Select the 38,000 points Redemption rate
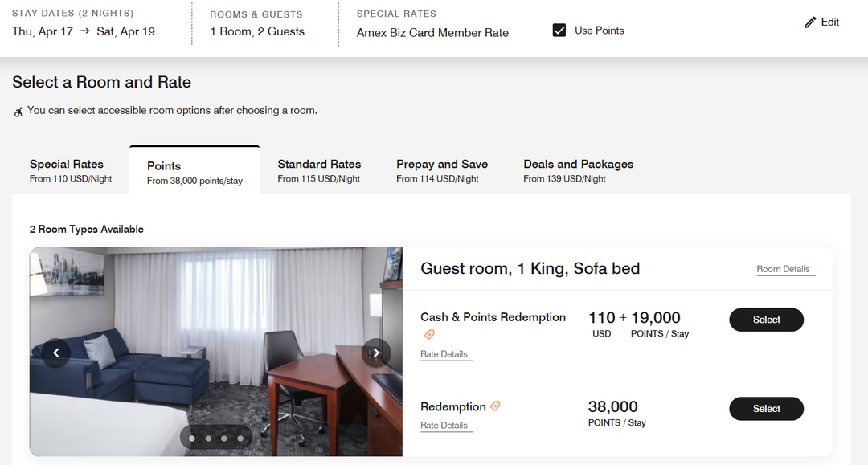Image resolution: width=868 pixels, height=465 pixels. click(766, 409)
